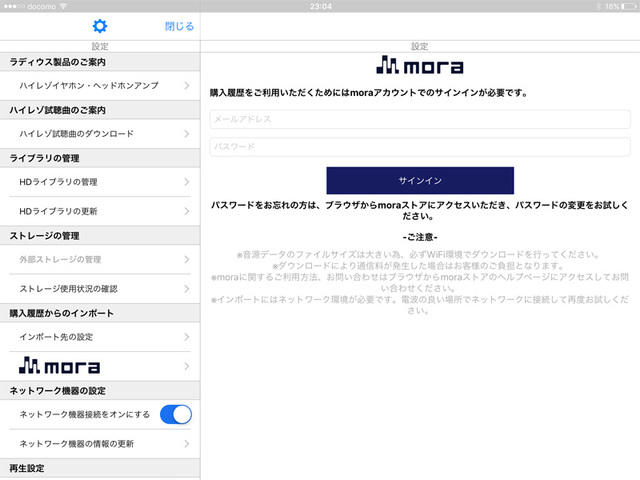
Task: Tap the 23:04 clock in status bar
Action: (320, 5)
